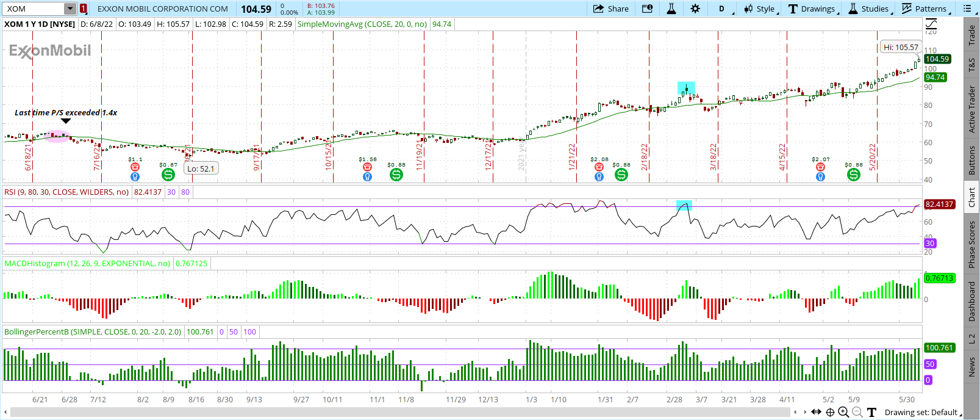Switch to the Active Trader side tab
Screen dimensions: 980x420
pos(971,109)
